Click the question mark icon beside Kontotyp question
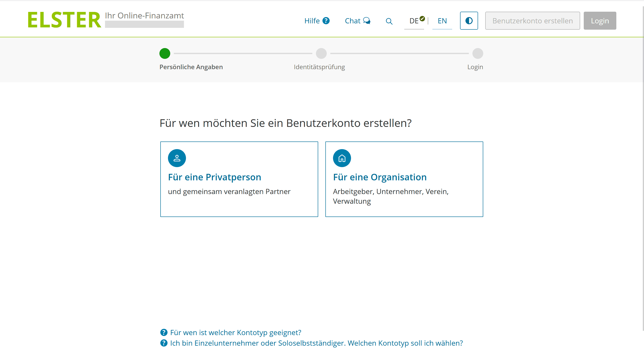Screen dimensions: 644x358 click(x=164, y=332)
